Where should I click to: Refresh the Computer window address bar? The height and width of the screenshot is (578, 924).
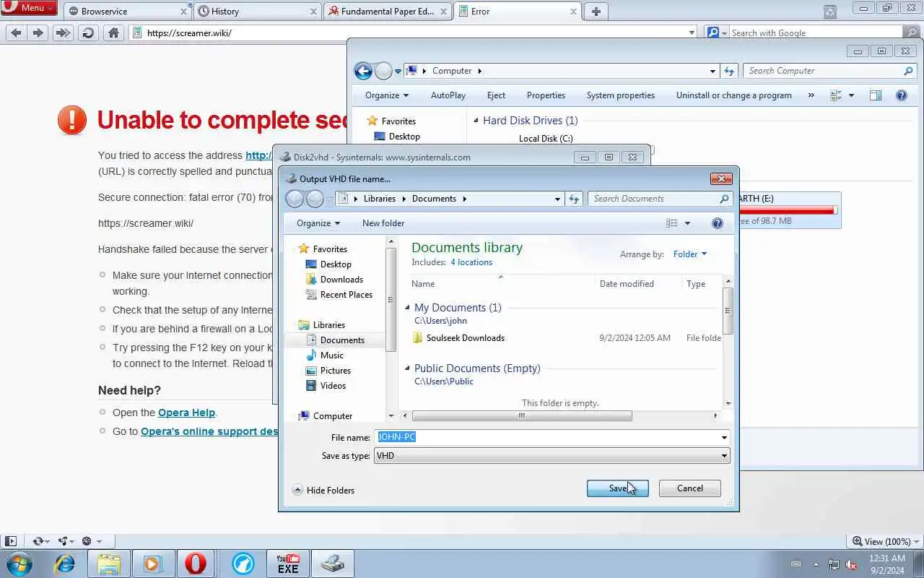point(729,71)
